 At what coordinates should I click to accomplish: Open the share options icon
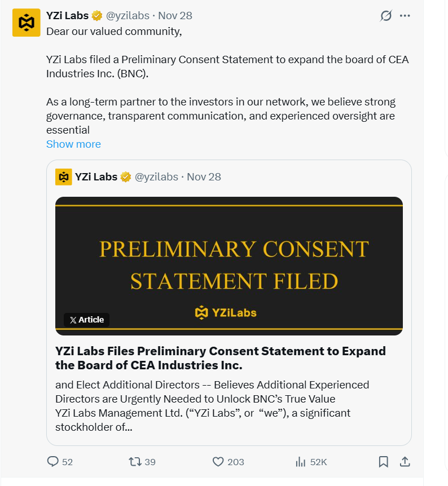click(x=405, y=461)
